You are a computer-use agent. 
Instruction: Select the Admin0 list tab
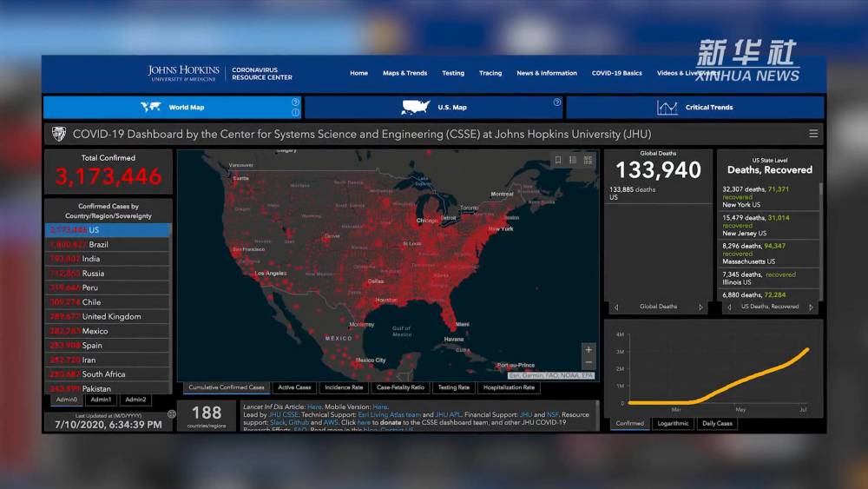tap(67, 400)
